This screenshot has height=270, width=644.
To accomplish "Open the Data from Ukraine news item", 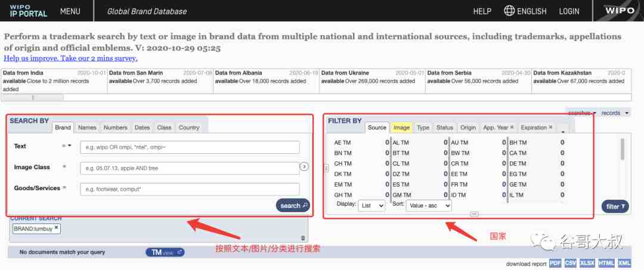I will (x=372, y=80).
